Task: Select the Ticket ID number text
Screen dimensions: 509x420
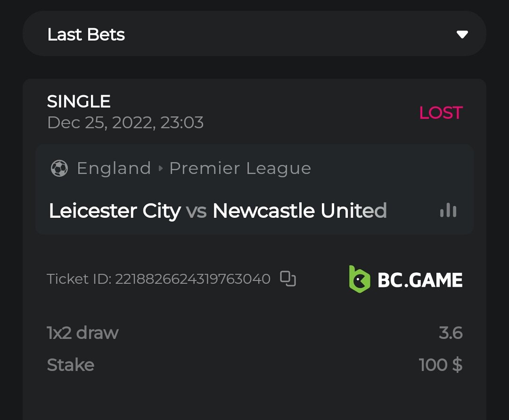Action: click(192, 279)
